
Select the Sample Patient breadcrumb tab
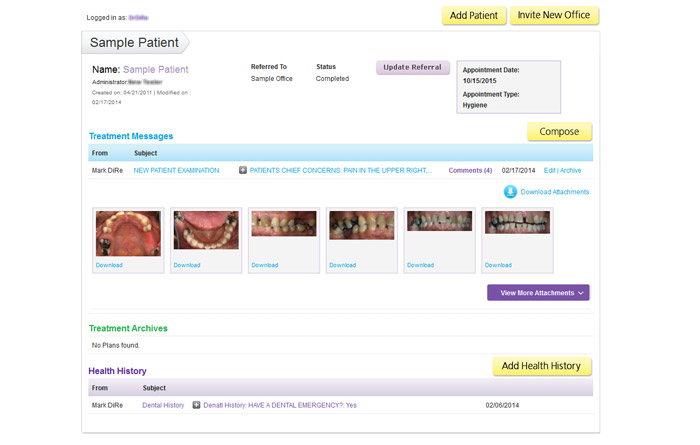pos(134,43)
